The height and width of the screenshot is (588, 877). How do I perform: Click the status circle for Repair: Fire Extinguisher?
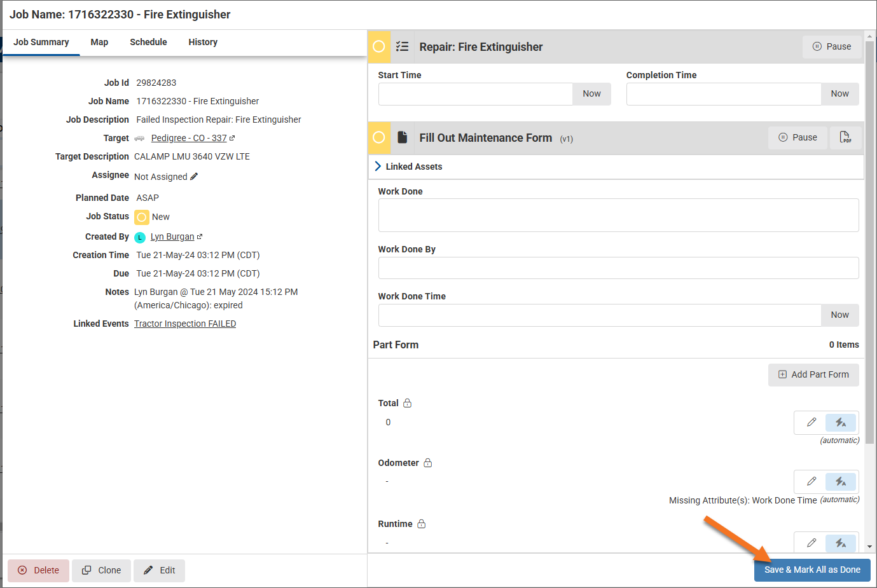[379, 46]
